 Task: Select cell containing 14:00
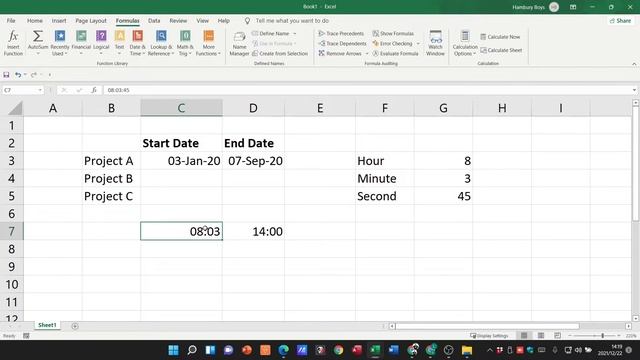(253, 231)
